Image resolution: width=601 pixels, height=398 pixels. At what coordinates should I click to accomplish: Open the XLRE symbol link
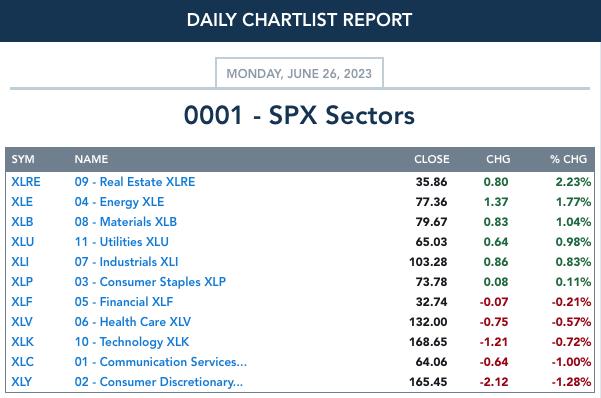[x=26, y=182]
